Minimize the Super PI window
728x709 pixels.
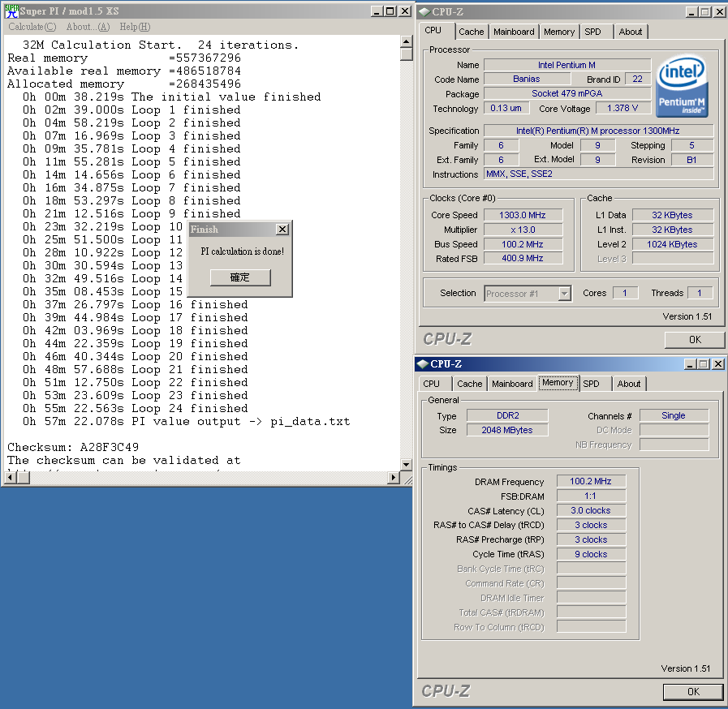377,11
